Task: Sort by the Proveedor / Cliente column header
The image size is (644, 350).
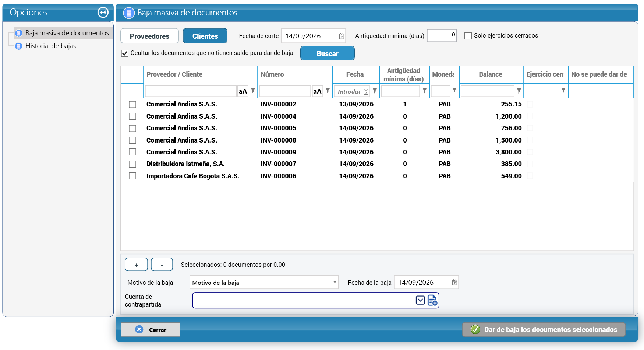Action: 174,74
